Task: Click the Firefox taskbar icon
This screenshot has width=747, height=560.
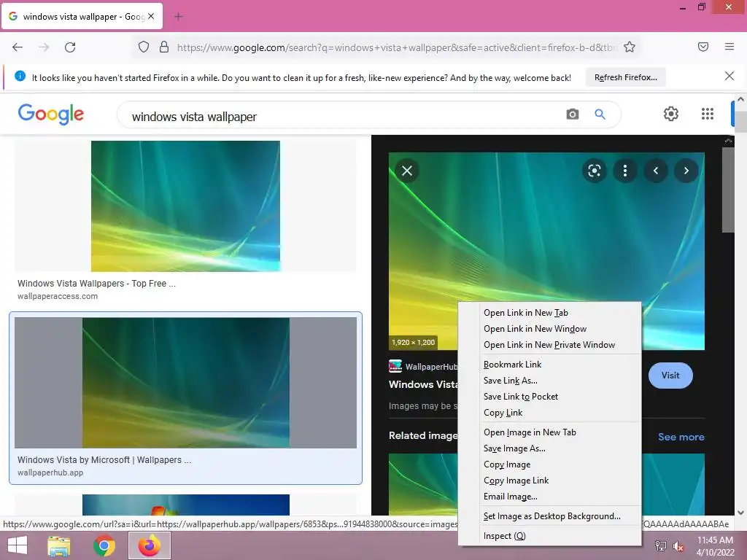Action: [x=149, y=545]
